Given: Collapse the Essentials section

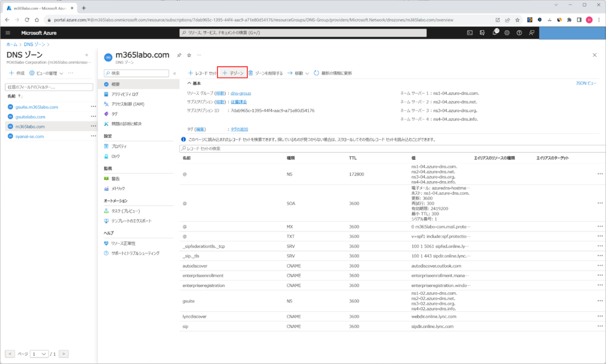Looking at the screenshot, I should pos(194,83).
